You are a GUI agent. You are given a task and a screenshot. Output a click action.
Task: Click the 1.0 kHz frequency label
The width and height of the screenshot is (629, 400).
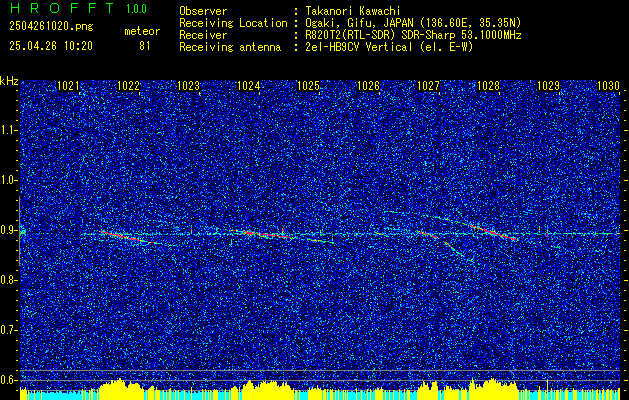click(9, 181)
